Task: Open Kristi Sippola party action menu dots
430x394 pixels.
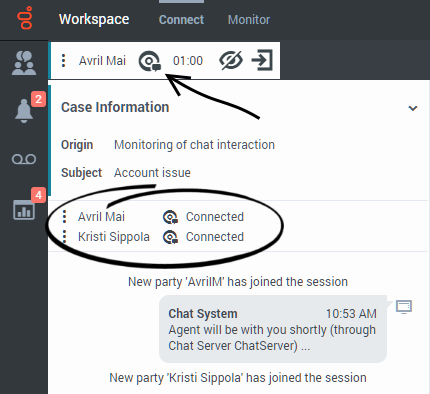Action: [65, 237]
